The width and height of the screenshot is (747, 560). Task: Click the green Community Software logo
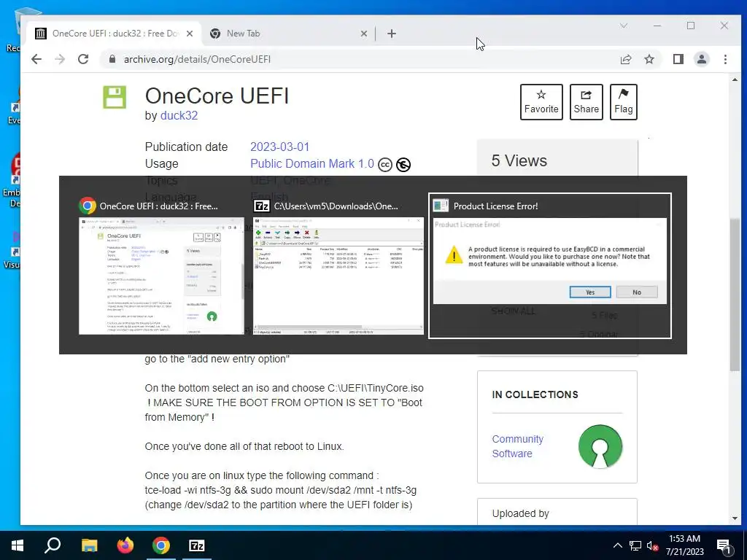[600, 446]
